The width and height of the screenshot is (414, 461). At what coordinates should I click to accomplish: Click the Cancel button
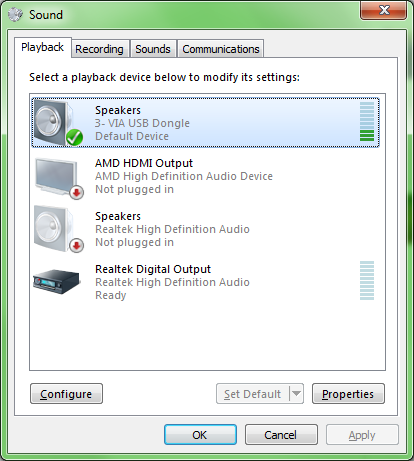point(281,435)
